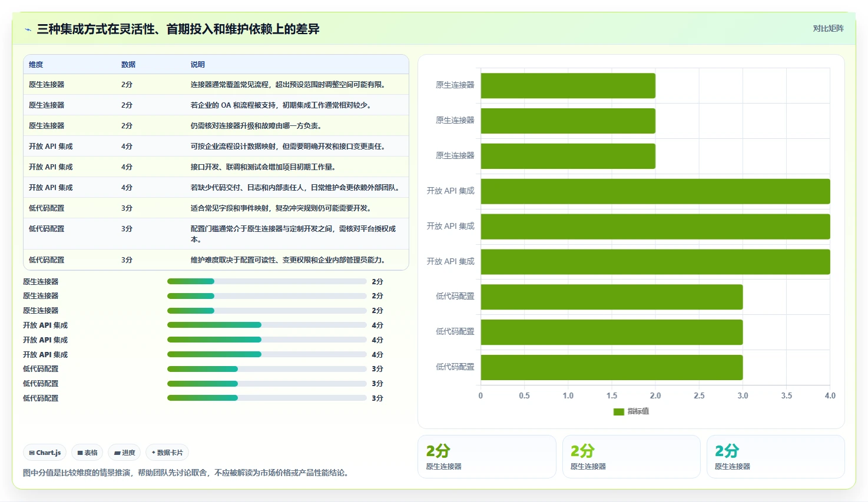Click description 连接器通常覆盖常见流程，超出预设范围时调整空间可能有限。
This screenshot has height=502, width=868.
click(289, 85)
